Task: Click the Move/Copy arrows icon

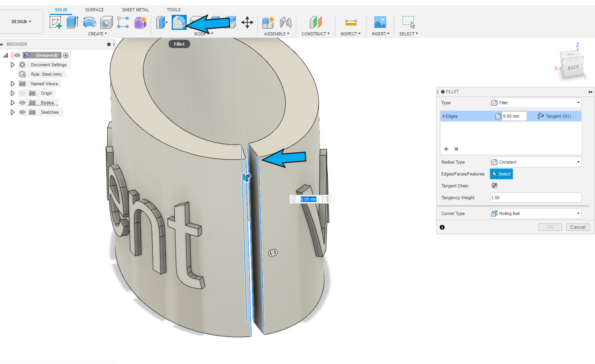Action: tap(247, 22)
